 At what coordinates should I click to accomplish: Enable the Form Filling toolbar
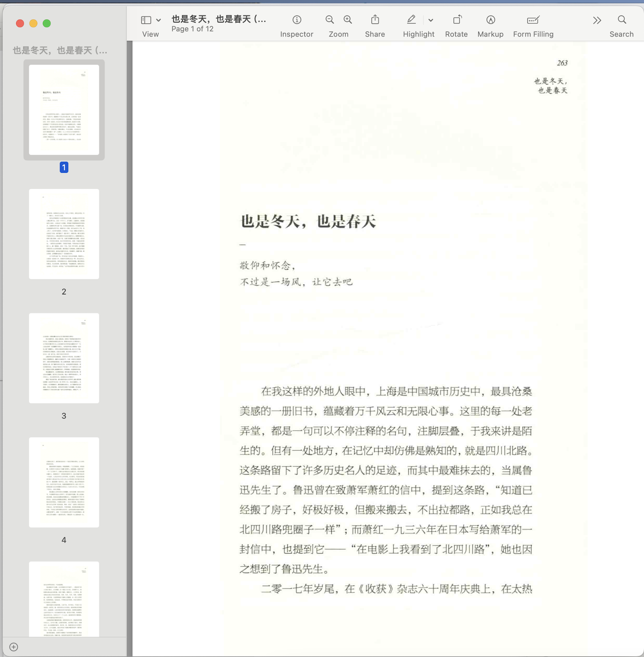[x=533, y=20]
